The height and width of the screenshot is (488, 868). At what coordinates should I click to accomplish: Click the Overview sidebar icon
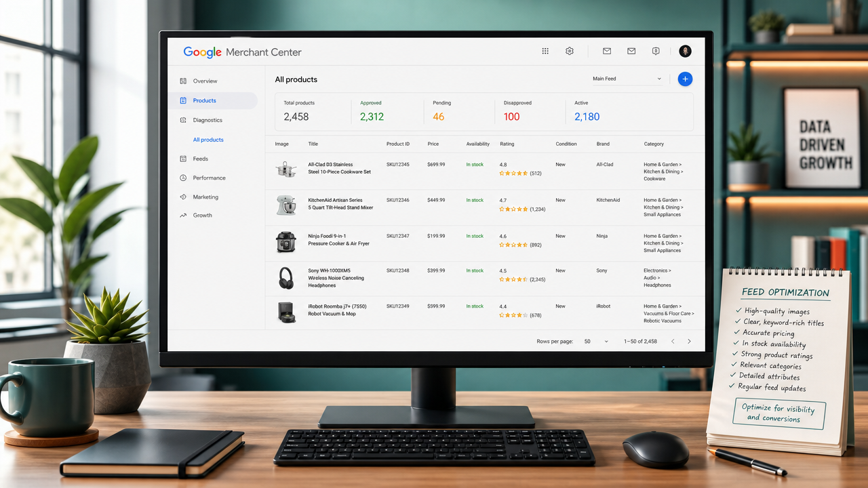(x=183, y=81)
